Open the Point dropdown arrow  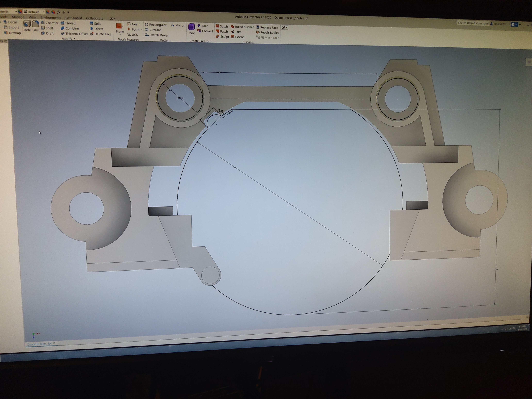coord(142,30)
